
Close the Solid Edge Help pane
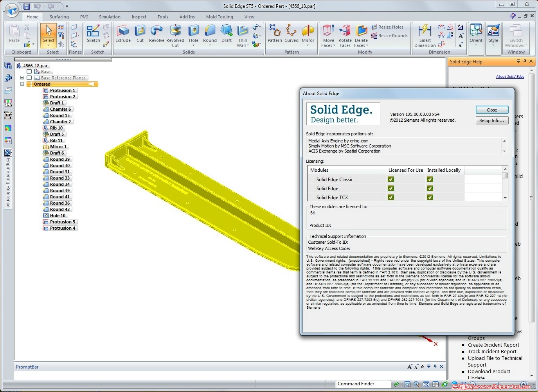coord(531,61)
